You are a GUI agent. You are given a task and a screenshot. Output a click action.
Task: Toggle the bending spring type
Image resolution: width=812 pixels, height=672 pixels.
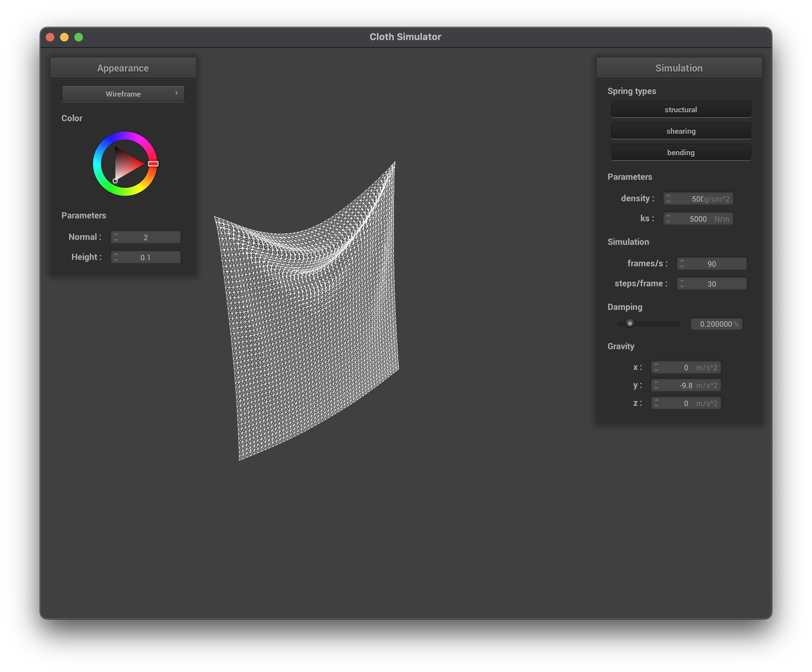point(680,152)
